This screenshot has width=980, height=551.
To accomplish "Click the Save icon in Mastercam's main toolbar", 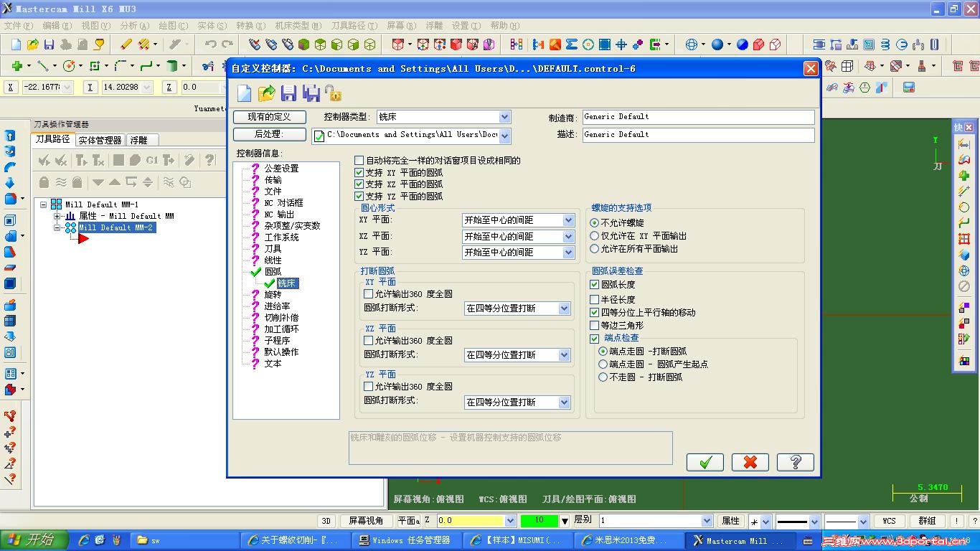I will click(x=49, y=44).
